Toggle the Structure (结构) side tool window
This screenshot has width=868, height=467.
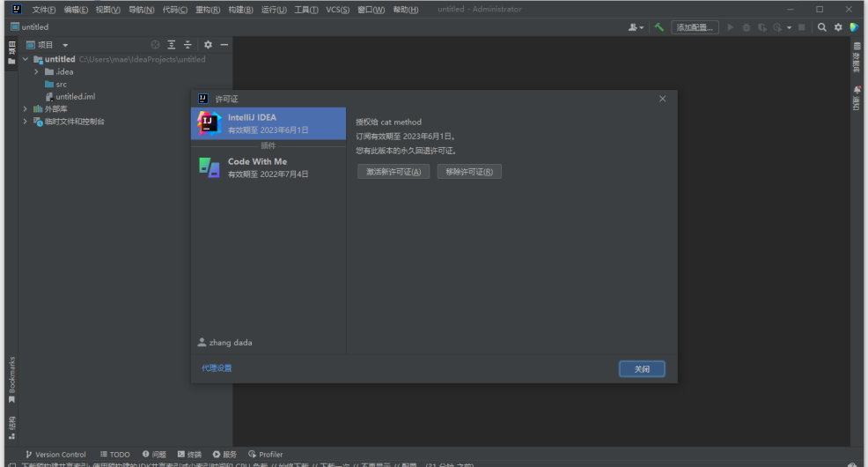click(11, 427)
